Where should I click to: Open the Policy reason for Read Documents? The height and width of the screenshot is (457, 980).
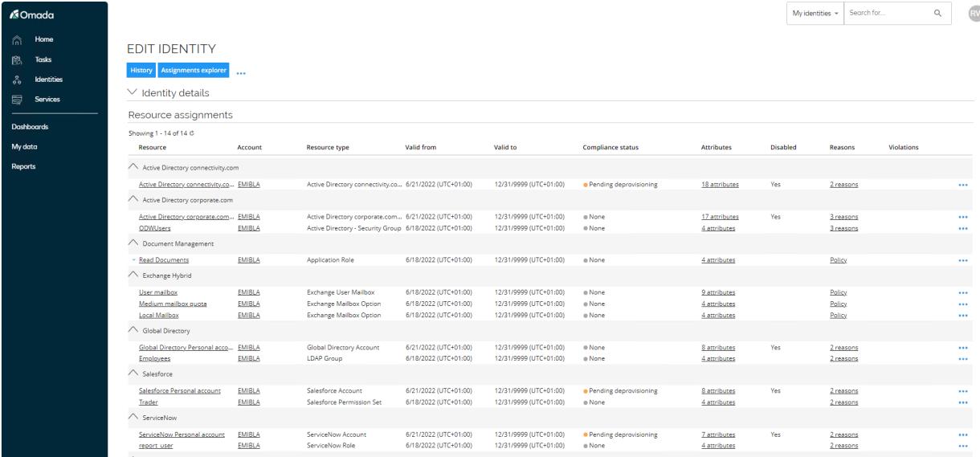(839, 260)
